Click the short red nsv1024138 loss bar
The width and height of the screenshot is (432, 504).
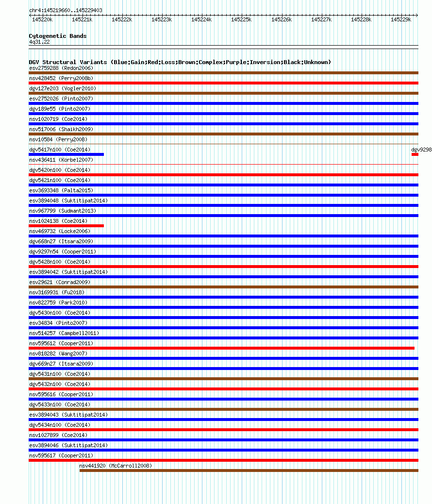pos(66,226)
